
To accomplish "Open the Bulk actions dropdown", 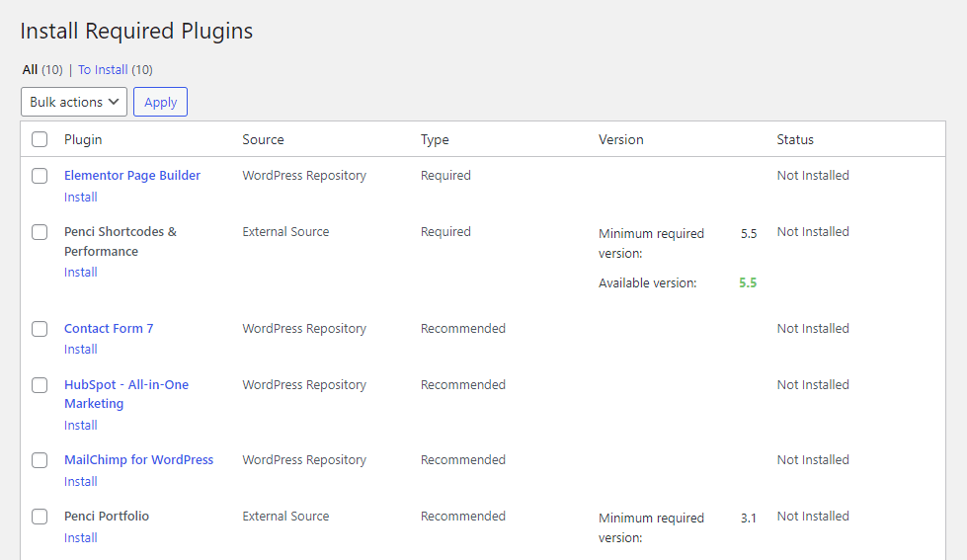I will [74, 102].
